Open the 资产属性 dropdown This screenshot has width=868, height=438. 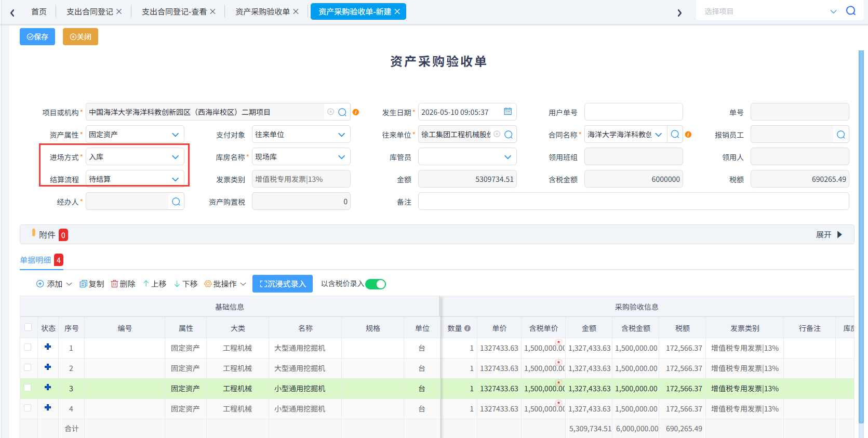tap(135, 135)
